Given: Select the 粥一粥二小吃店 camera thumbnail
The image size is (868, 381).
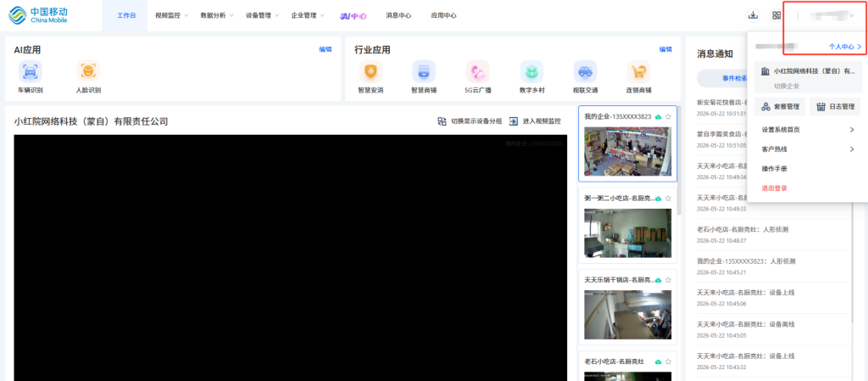Looking at the screenshot, I should point(627,233).
